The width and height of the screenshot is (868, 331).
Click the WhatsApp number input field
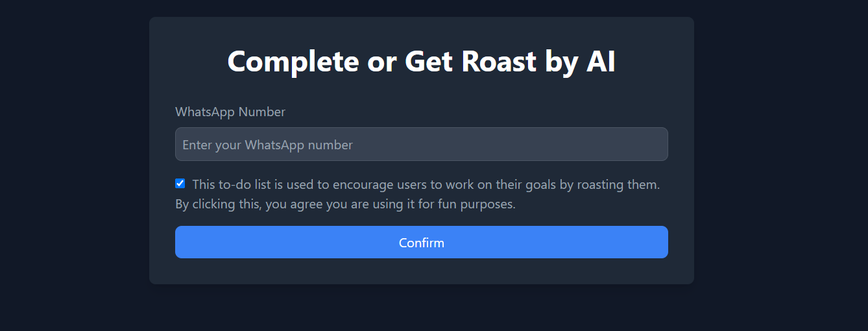[x=421, y=144]
